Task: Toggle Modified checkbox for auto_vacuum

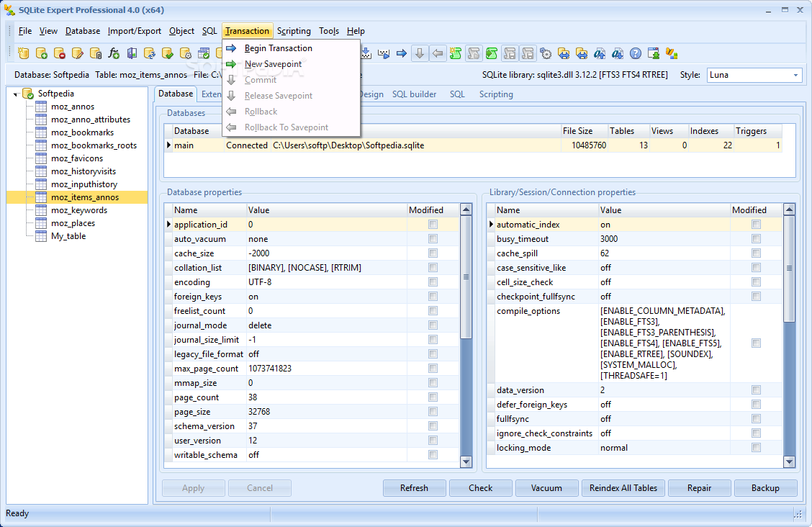Action: (x=433, y=238)
